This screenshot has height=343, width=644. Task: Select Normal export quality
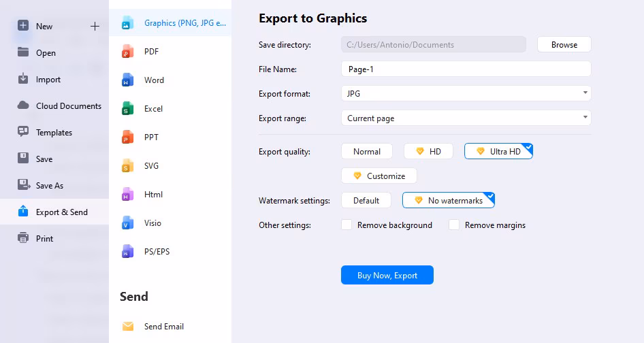(366, 152)
